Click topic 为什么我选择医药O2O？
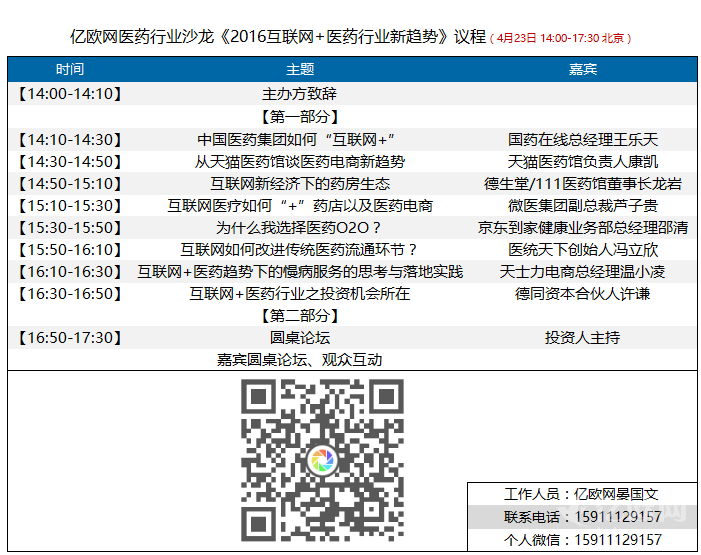701x555 pixels. click(298, 228)
